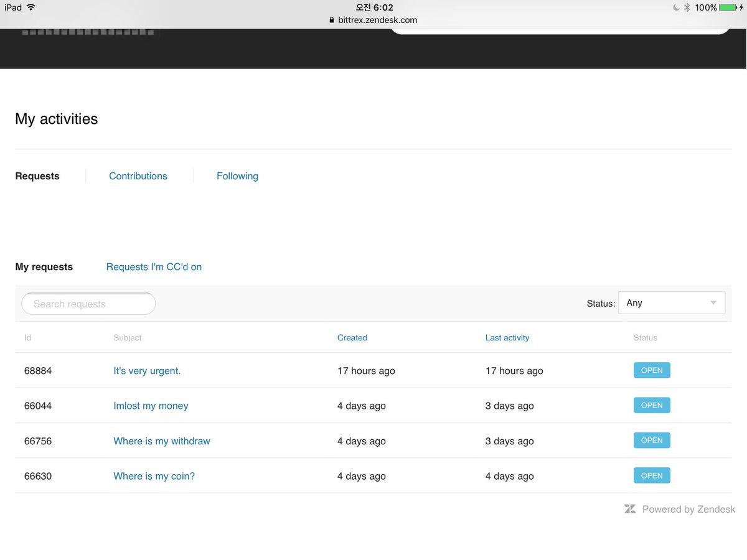This screenshot has width=747, height=560.
Task: Open the "Where is my withdraw" request
Action: [162, 441]
